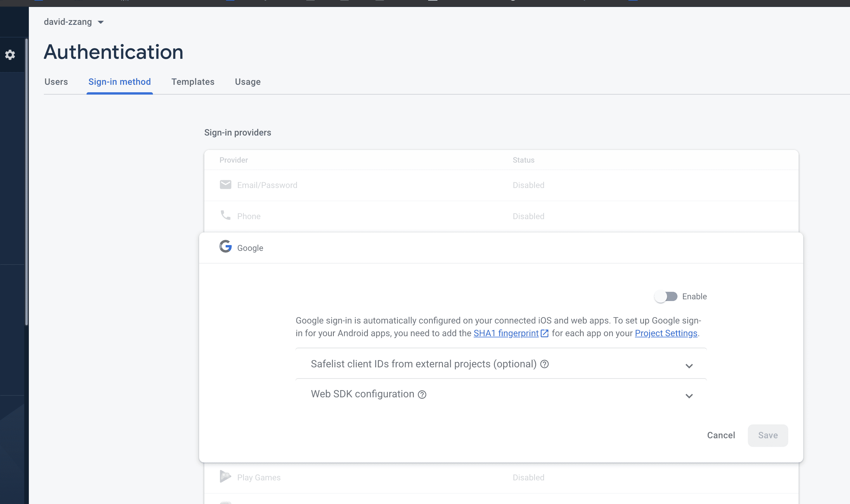Viewport: 850px width, 504px height.
Task: Click the Play Games provider icon
Action: (x=225, y=477)
